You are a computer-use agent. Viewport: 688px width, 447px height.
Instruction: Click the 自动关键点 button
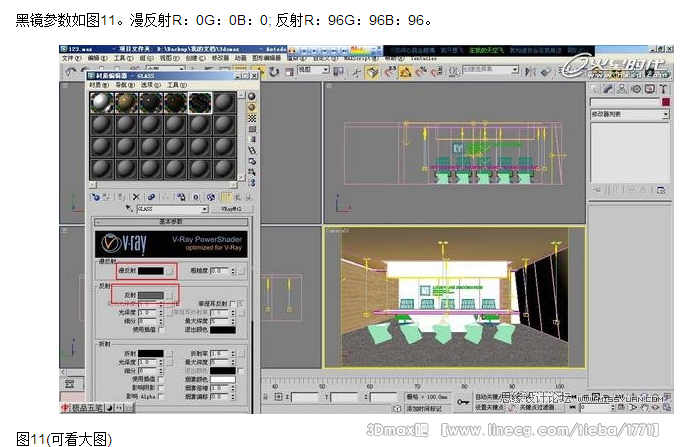487,397
